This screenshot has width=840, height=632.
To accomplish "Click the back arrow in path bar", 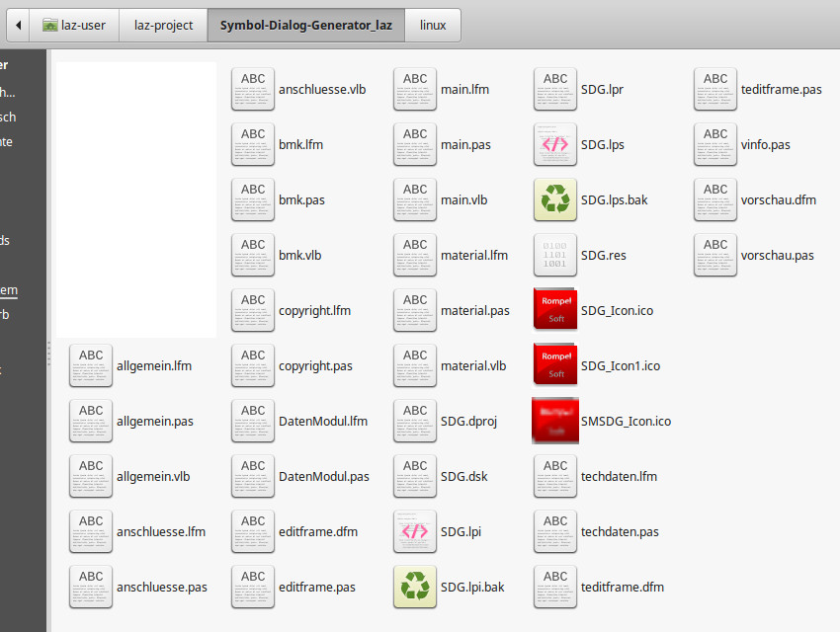I will click(x=19, y=25).
